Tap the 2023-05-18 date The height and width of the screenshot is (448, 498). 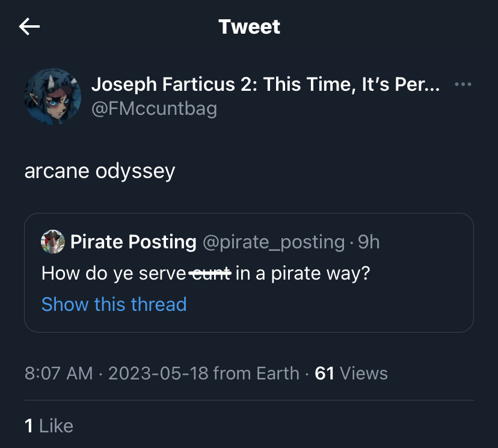158,373
